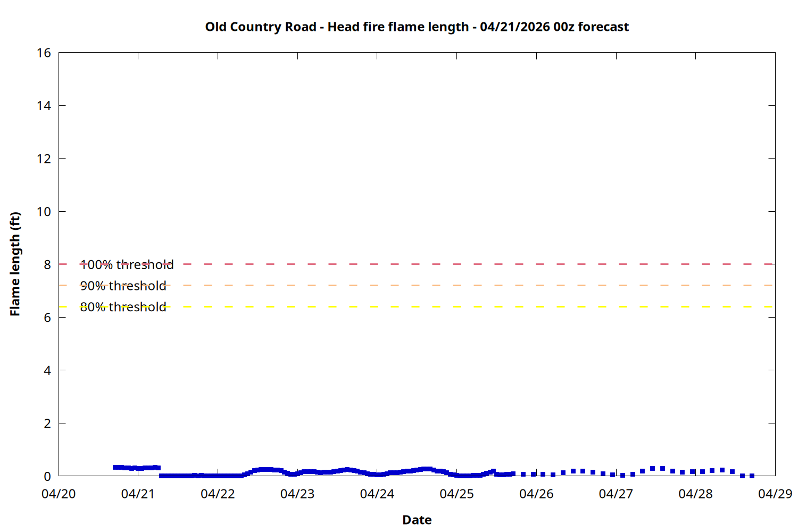Screen dimensions: 798x532
Task: Click the y-axis value 0
Action: (47, 476)
